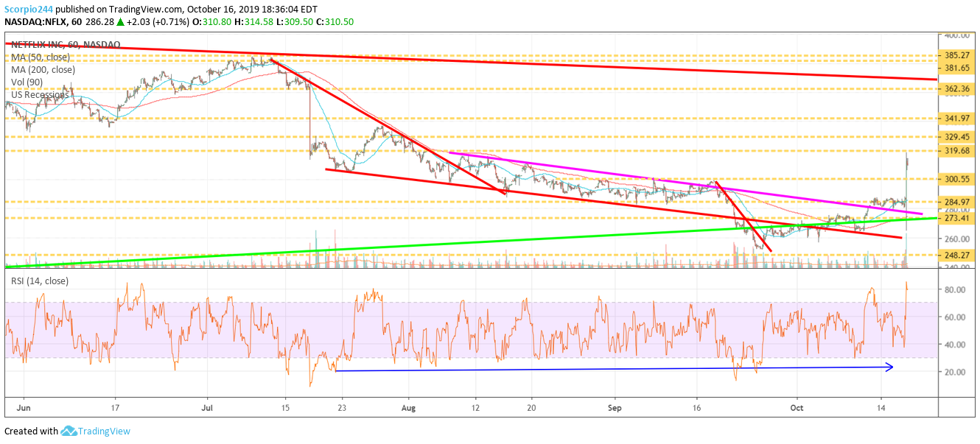
Task: Select the Scorpio244 publisher name
Action: (28, 8)
